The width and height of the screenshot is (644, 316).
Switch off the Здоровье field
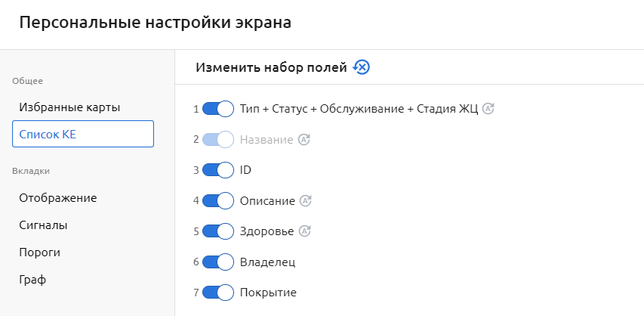coord(217,231)
